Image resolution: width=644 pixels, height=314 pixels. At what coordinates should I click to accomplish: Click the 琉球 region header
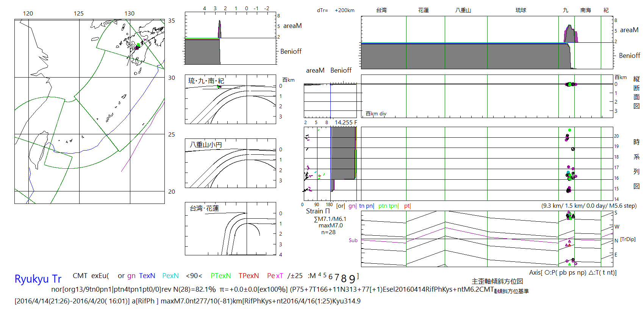(x=521, y=10)
